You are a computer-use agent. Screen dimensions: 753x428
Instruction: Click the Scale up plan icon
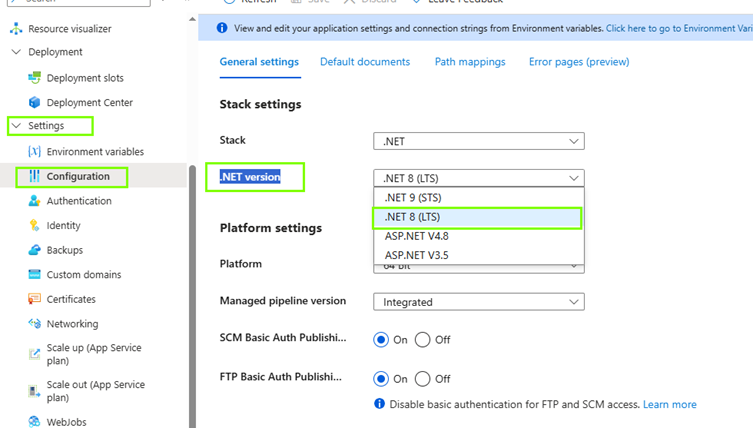[x=35, y=354]
